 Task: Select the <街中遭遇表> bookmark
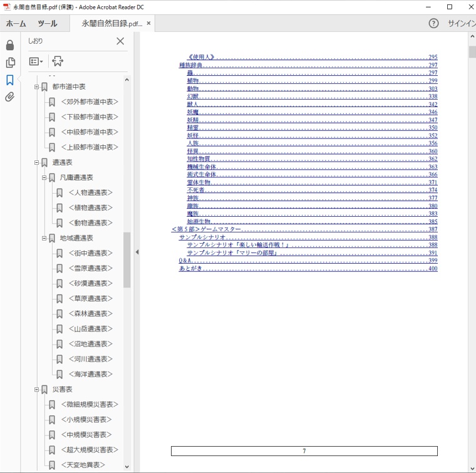pos(90,253)
